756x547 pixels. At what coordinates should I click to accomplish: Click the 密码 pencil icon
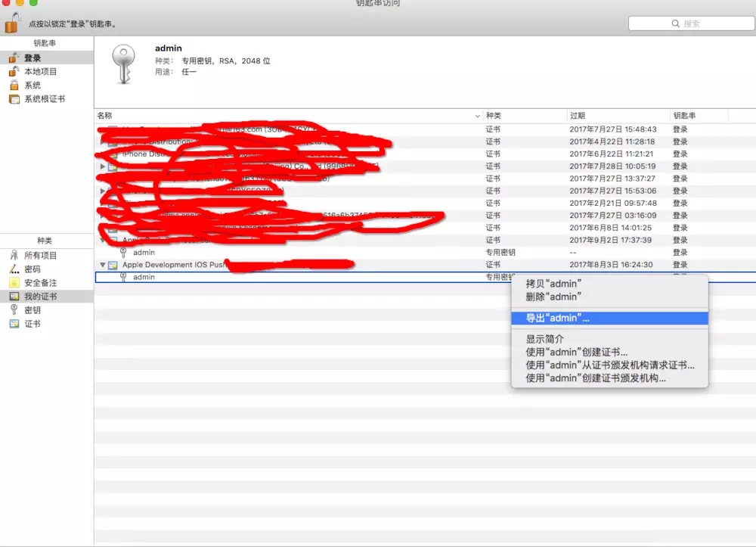click(14, 269)
